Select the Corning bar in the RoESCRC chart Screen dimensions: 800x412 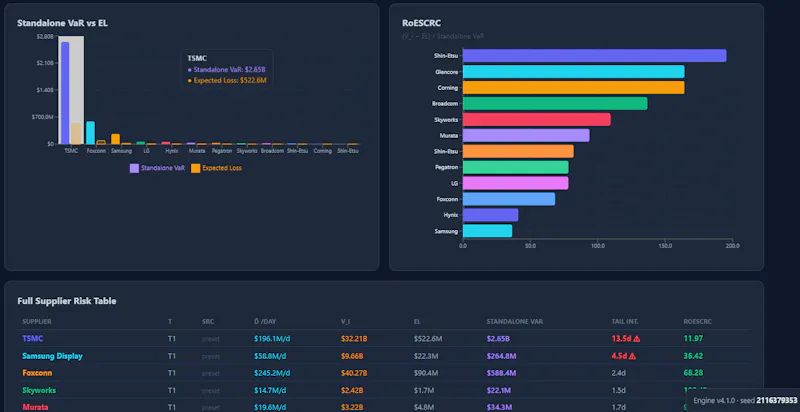(x=573, y=88)
